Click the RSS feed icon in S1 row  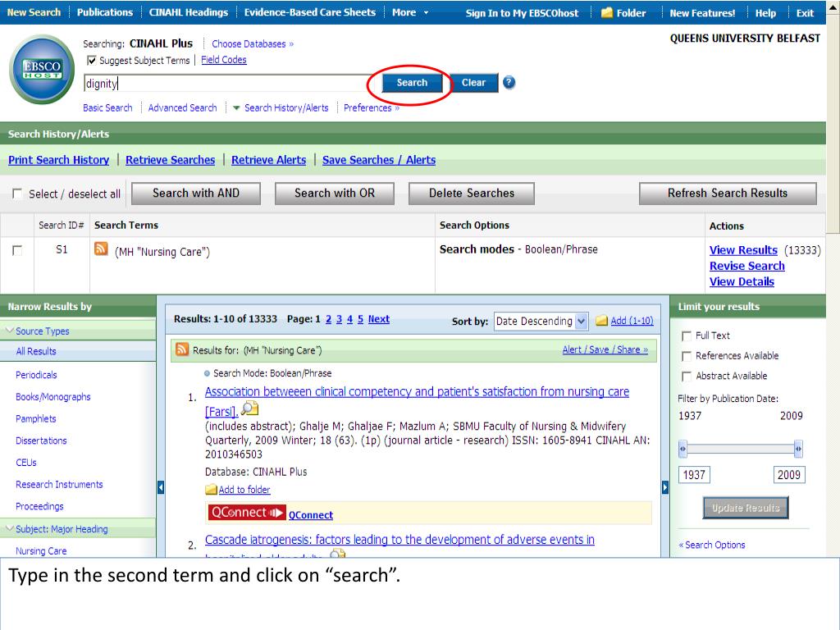(x=101, y=249)
